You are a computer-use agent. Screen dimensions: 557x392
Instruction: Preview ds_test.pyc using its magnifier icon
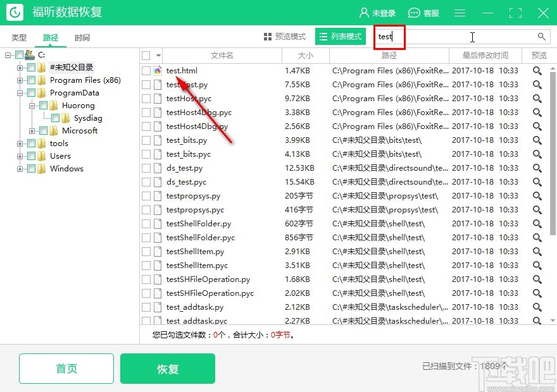[537, 182]
